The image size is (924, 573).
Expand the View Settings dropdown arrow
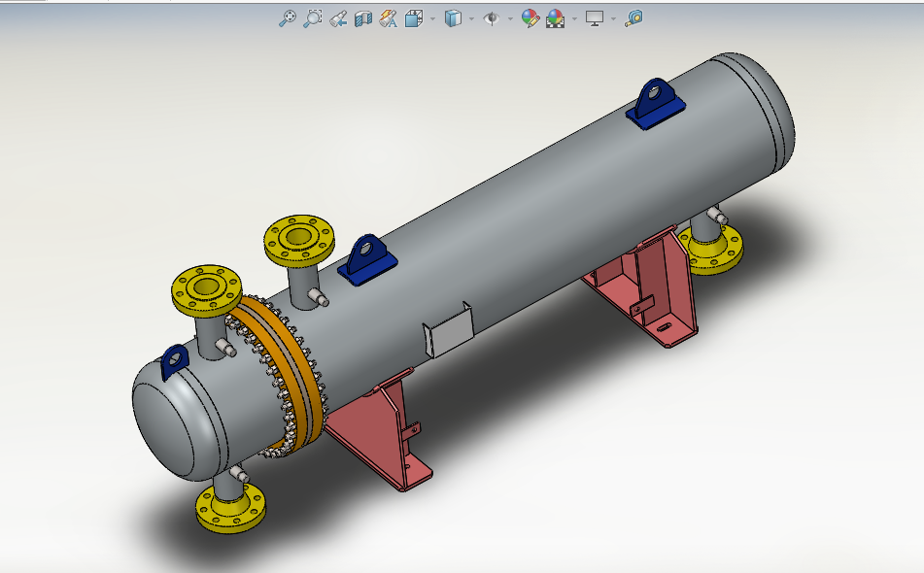(613, 18)
